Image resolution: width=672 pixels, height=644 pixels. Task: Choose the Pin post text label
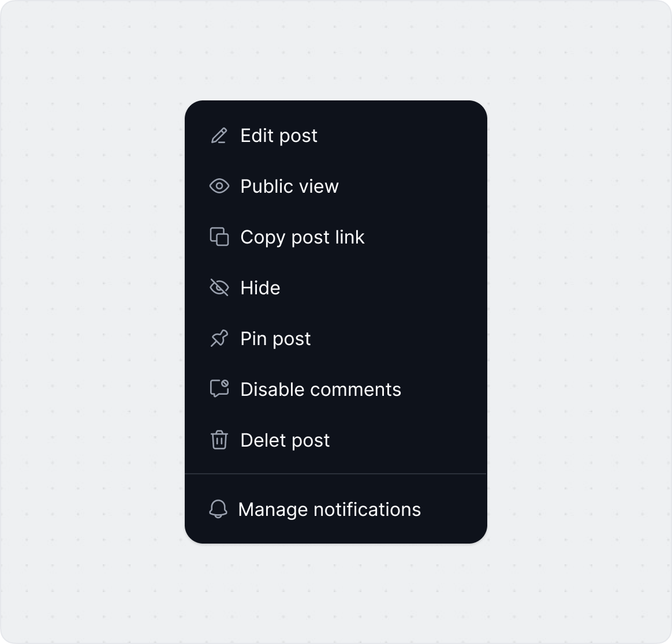[275, 339]
